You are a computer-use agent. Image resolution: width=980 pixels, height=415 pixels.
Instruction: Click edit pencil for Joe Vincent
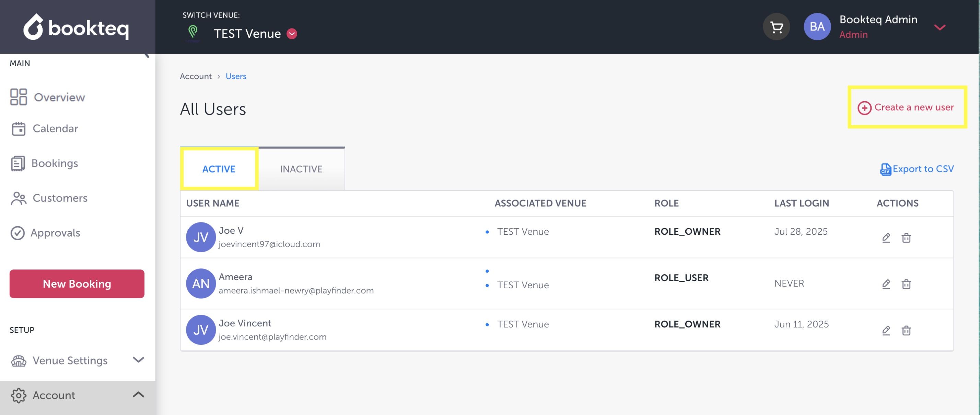point(886,330)
